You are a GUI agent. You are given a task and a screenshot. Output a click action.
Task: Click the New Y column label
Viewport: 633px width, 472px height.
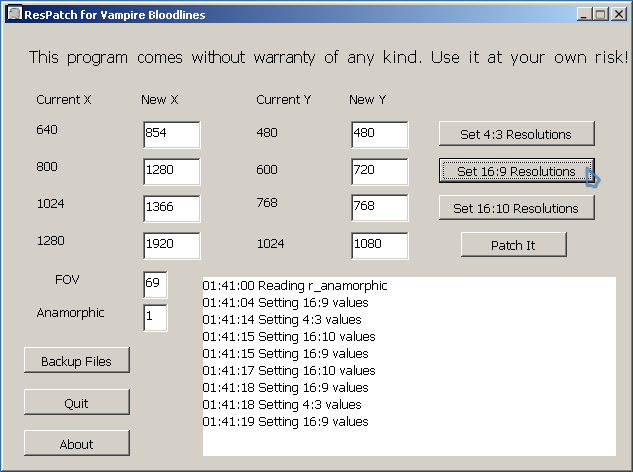(x=368, y=100)
